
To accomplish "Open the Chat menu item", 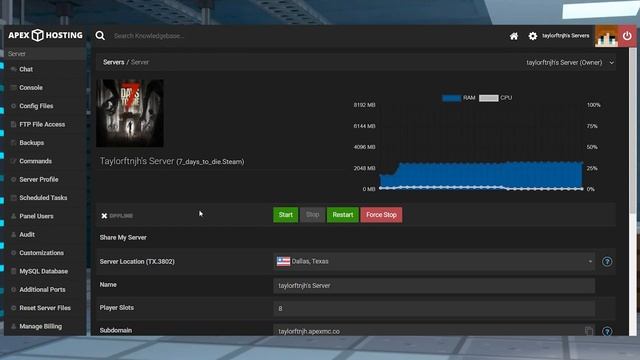I will coord(26,69).
